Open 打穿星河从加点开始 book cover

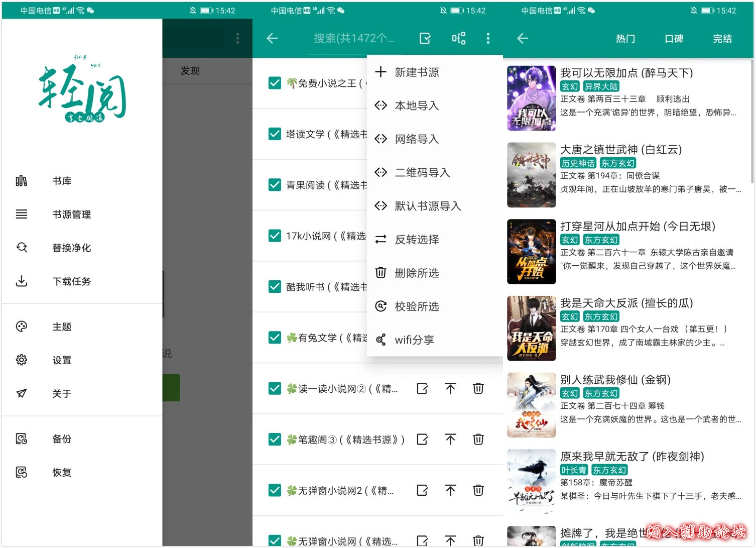532,252
